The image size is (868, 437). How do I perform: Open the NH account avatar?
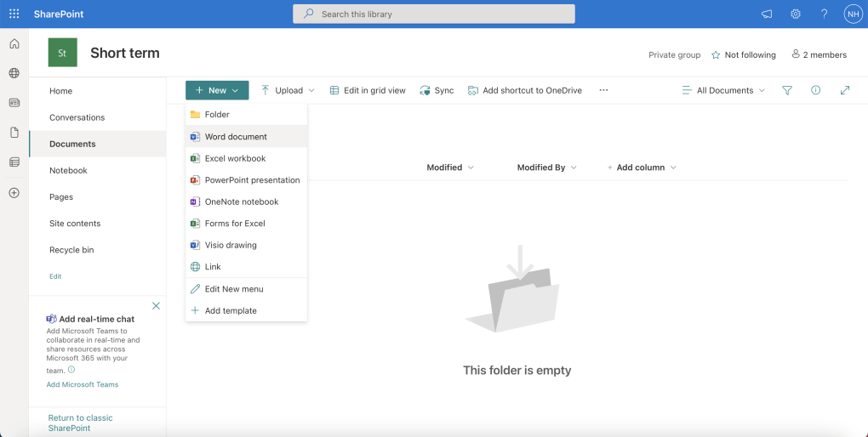853,14
